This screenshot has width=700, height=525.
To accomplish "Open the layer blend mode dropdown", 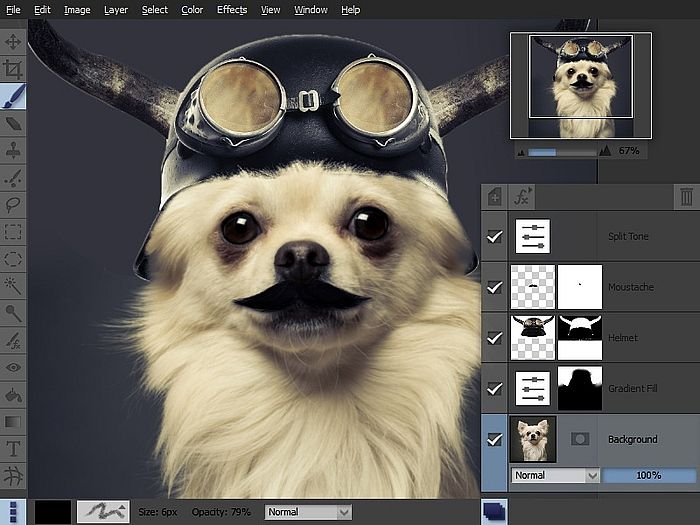I will pos(555,475).
